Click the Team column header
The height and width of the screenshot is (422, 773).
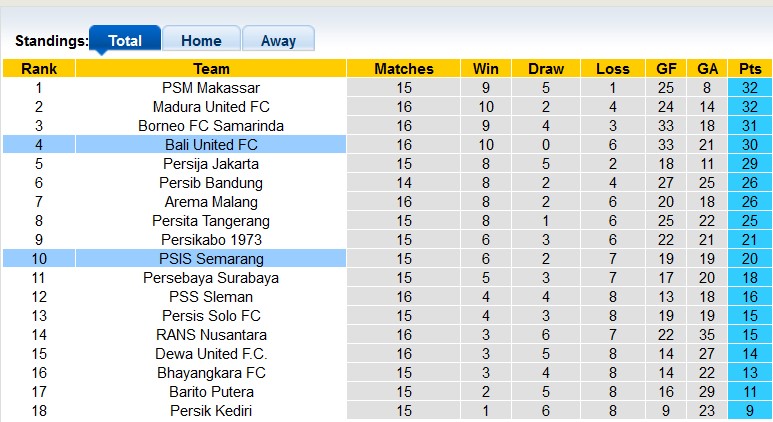[x=211, y=69]
